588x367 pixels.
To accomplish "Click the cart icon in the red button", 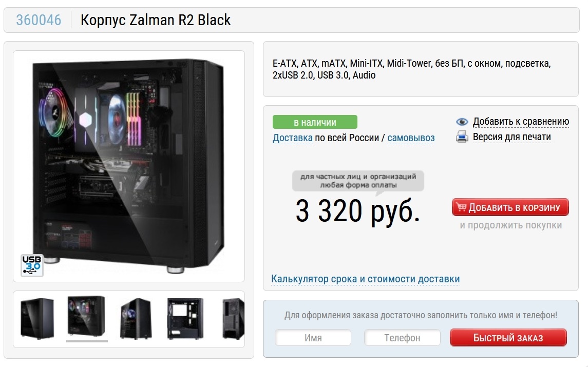I will tap(461, 207).
